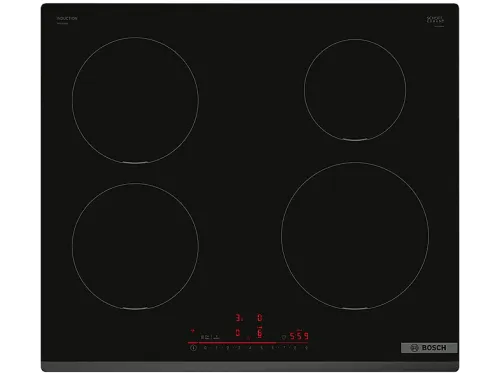Tap the timer clock symbol beside 559
This screenshot has height=373, width=500.
284,337
